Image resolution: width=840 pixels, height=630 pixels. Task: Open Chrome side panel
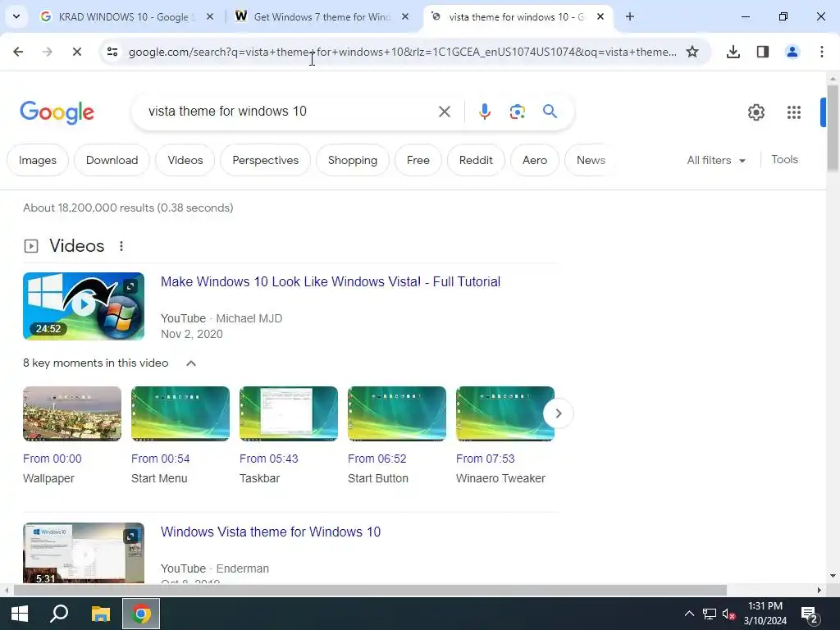point(763,52)
